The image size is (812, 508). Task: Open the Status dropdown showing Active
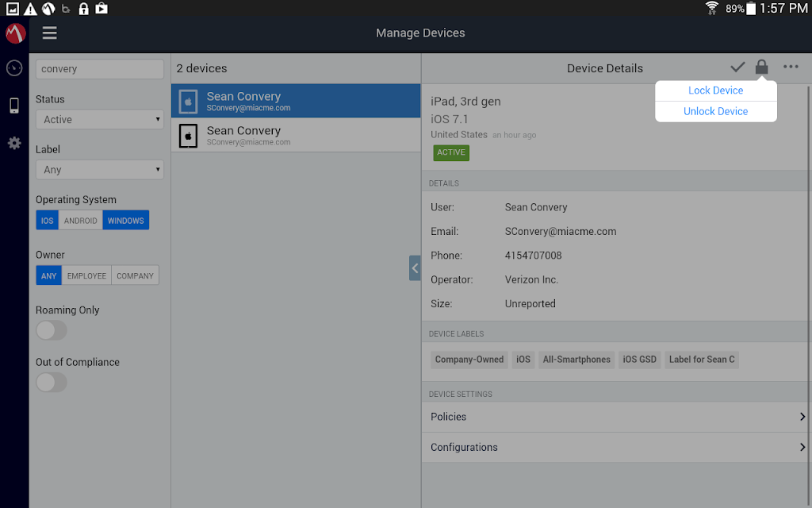(x=100, y=120)
